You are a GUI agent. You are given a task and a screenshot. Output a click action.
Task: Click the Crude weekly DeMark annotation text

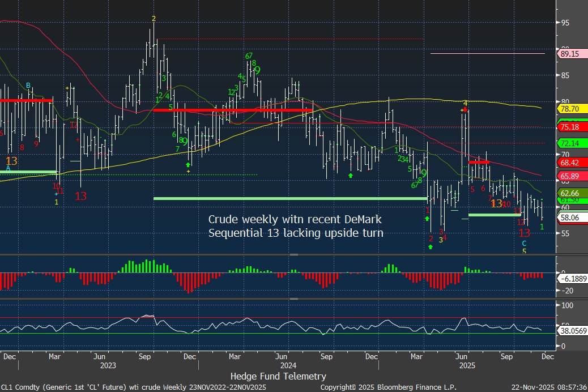(x=296, y=225)
